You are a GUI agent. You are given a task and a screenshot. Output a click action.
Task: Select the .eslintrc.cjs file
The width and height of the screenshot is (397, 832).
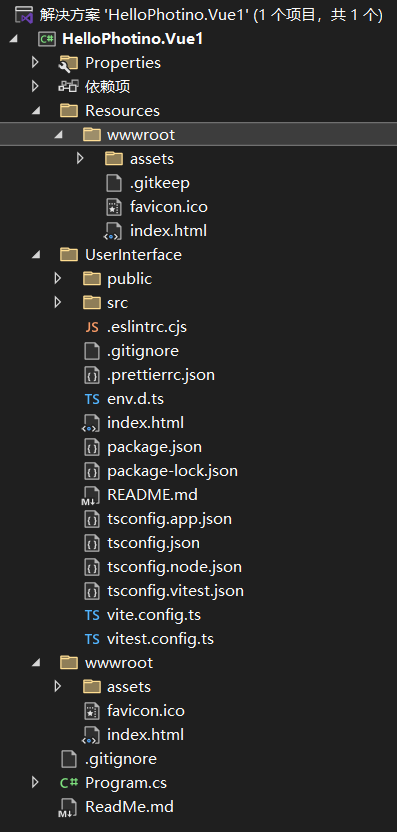tap(147, 327)
